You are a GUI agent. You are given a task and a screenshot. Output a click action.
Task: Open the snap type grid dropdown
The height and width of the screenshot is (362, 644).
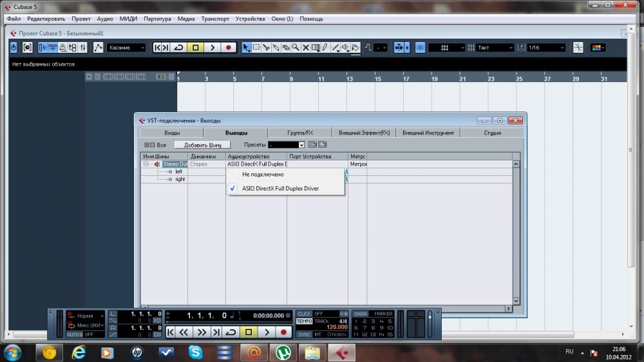point(446,48)
